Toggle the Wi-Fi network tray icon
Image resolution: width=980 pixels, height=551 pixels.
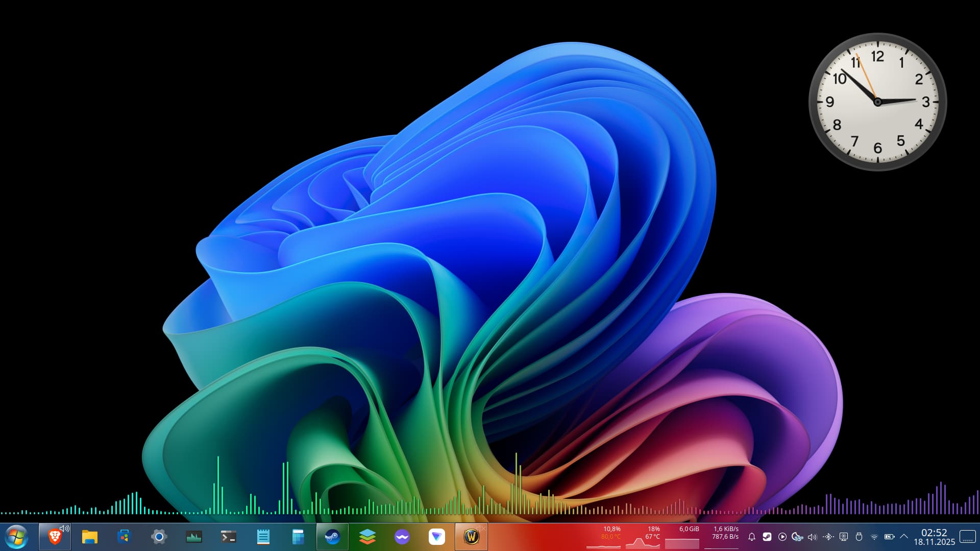874,537
